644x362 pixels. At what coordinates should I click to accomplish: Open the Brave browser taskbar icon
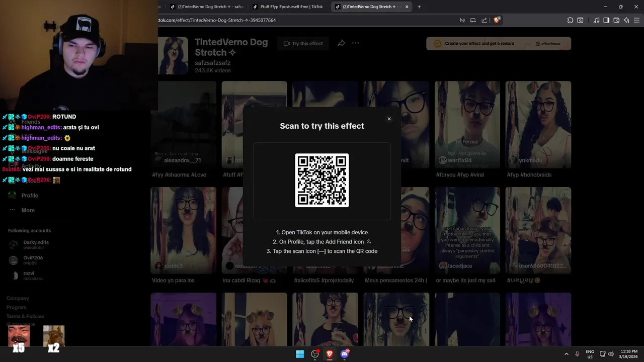coord(330,354)
